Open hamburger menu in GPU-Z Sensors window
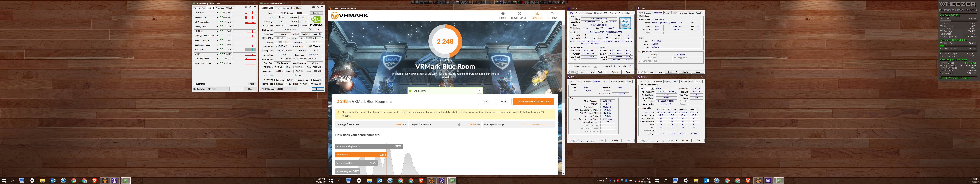The height and width of the screenshot is (184, 980). tap(255, 7)
